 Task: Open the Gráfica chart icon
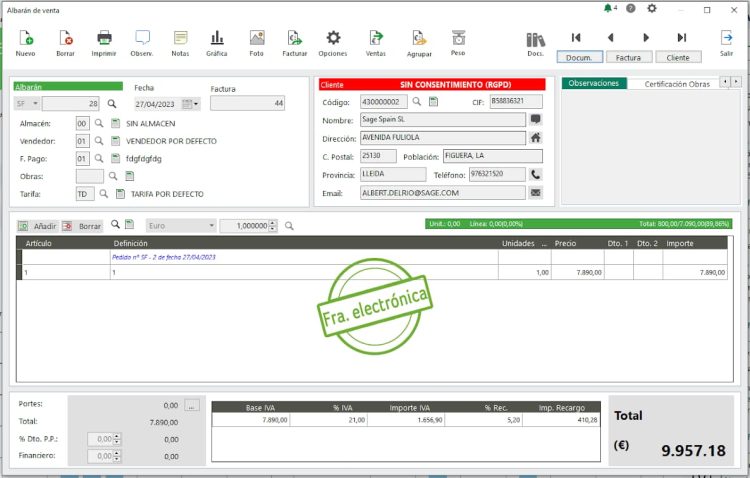click(x=215, y=39)
